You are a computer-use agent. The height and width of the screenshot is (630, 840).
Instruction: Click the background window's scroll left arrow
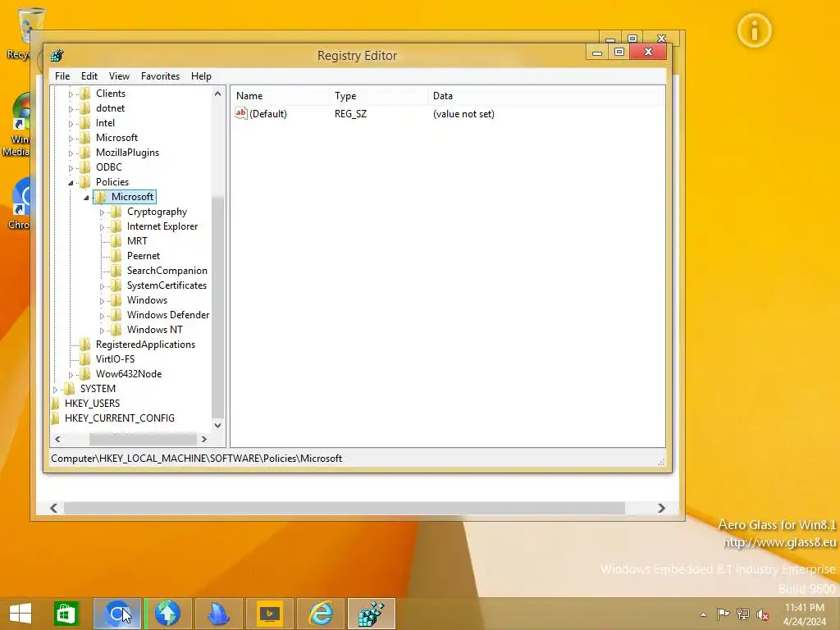(x=53, y=508)
